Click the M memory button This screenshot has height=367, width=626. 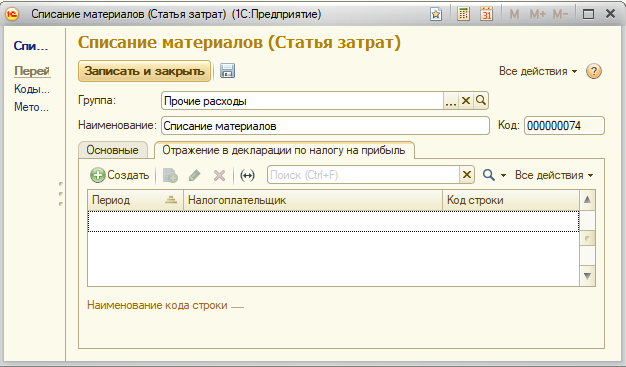514,14
